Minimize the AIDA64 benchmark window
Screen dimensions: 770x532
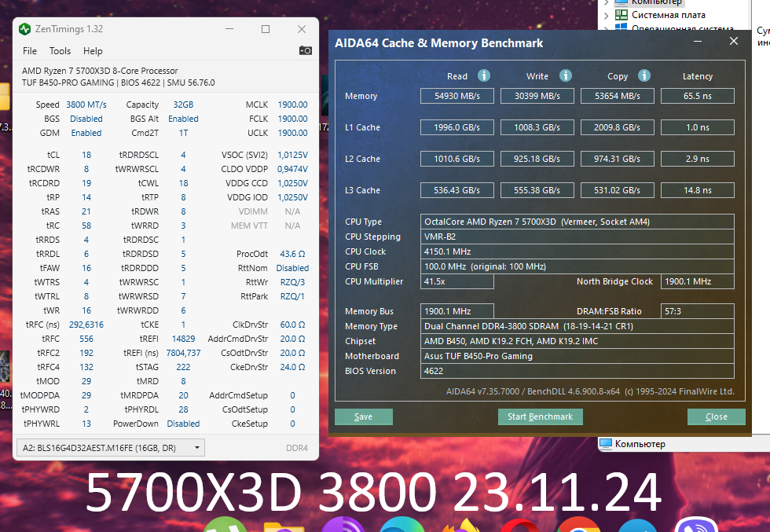[x=698, y=42]
